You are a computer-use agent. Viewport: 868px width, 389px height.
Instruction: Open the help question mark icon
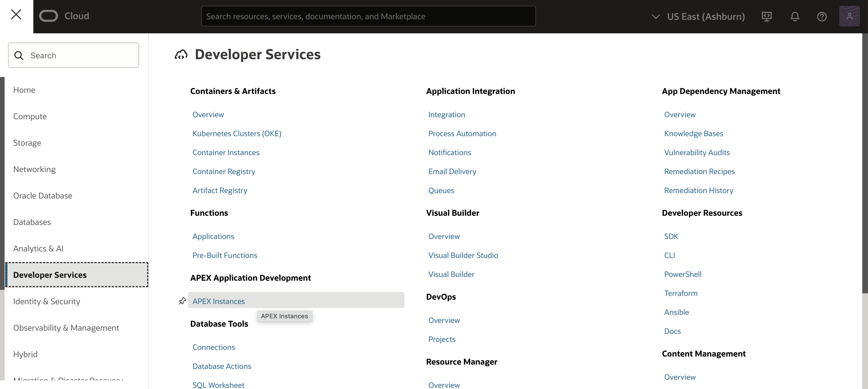pos(821,16)
